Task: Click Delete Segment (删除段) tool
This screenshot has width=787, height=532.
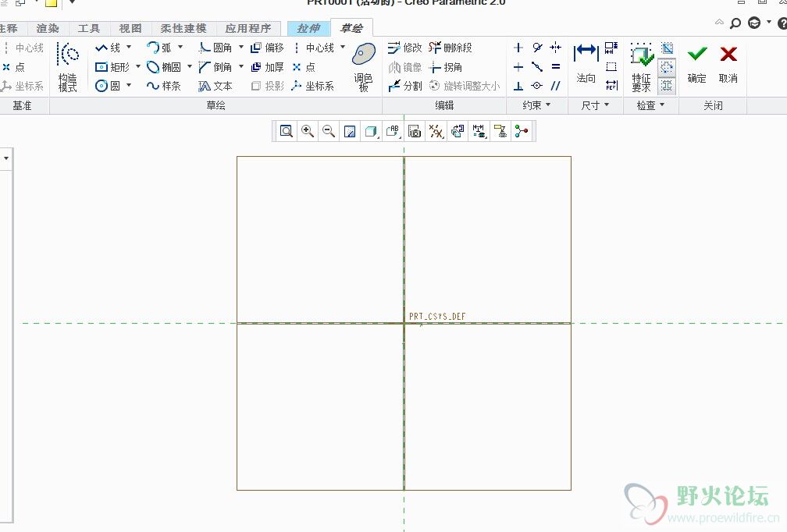Action: 450,48
